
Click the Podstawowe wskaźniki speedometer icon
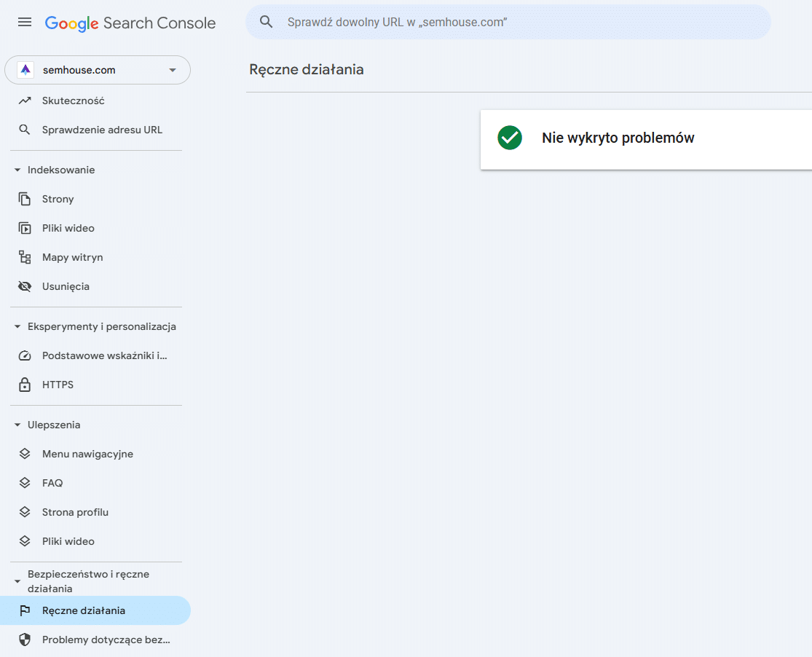(x=24, y=355)
